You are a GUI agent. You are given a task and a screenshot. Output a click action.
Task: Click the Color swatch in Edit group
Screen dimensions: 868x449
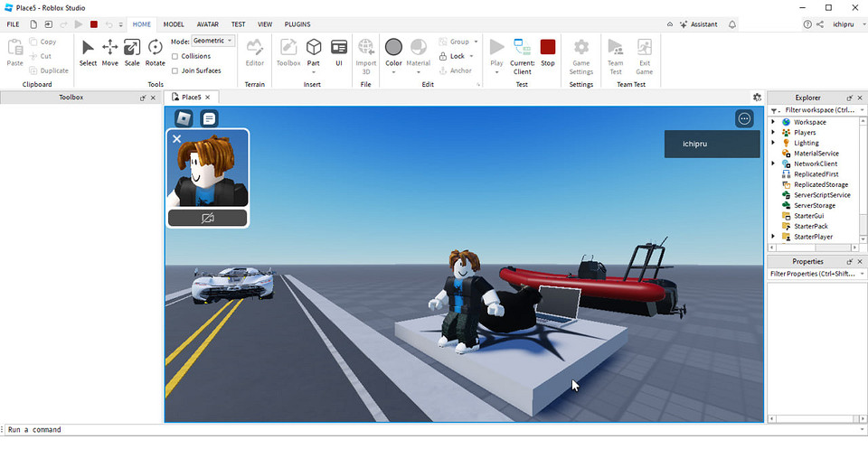(393, 48)
